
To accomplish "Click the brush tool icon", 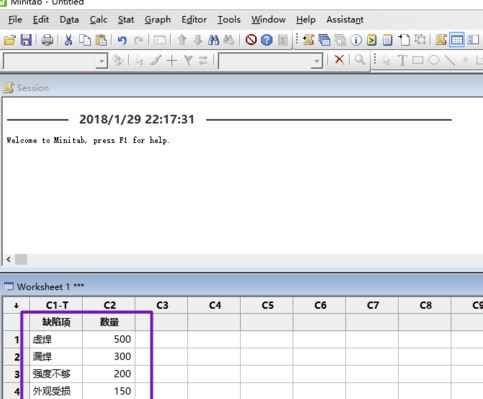I will [156, 60].
